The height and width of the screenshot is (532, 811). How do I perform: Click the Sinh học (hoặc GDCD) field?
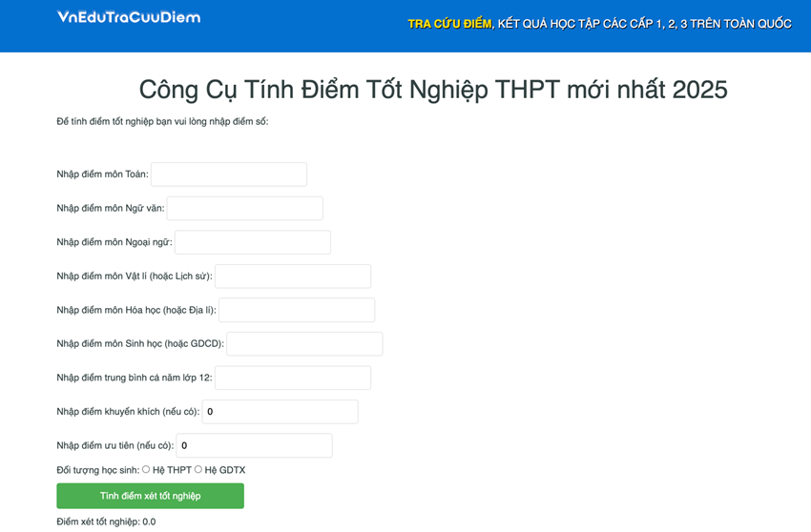(x=304, y=344)
